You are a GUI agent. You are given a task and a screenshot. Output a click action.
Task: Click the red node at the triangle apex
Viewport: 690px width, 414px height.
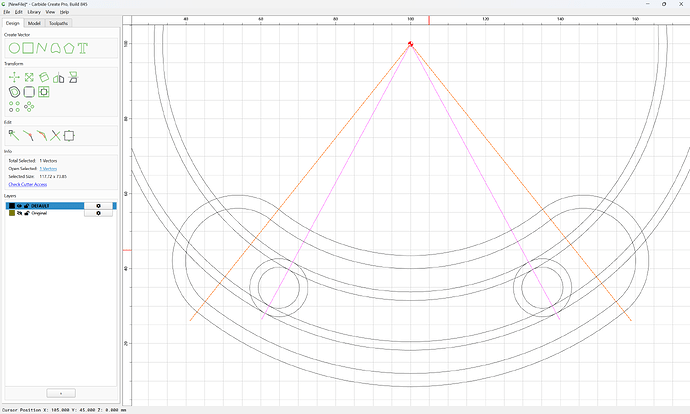pyautogui.click(x=411, y=44)
